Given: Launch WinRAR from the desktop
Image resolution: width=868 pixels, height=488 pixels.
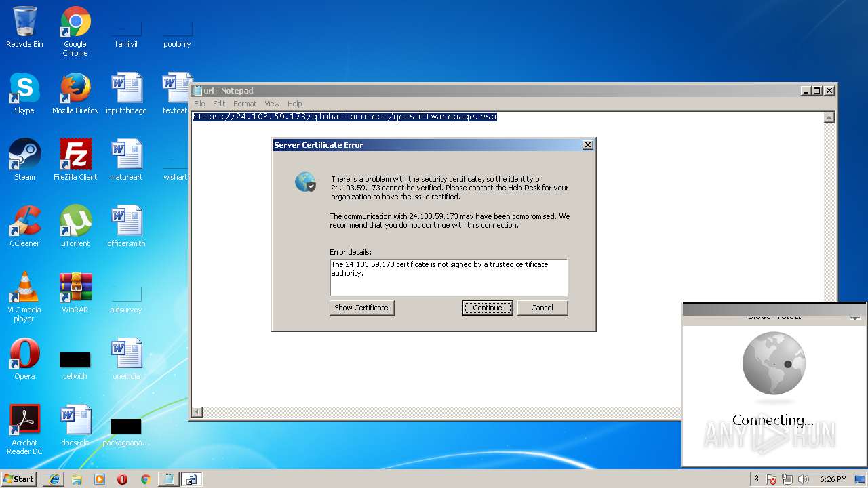Looking at the screenshot, I should (x=75, y=293).
